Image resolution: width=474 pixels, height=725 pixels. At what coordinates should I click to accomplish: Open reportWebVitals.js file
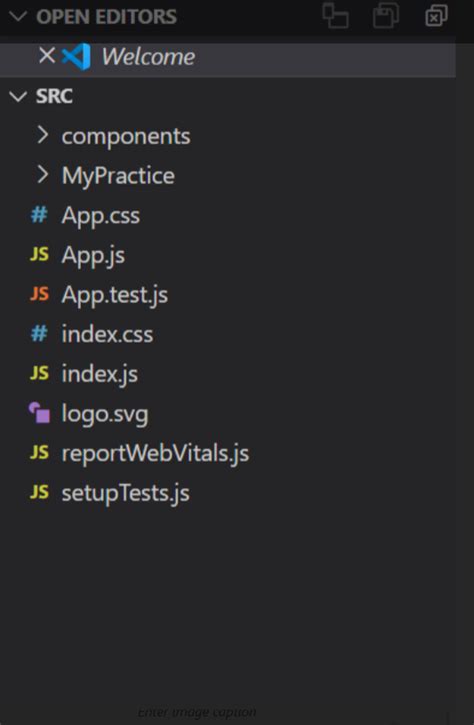click(155, 453)
